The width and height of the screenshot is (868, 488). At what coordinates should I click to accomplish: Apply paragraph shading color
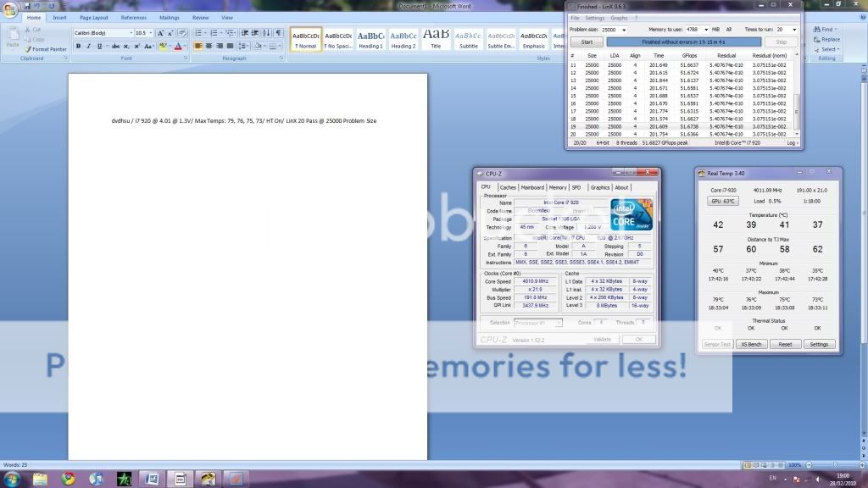(258, 47)
